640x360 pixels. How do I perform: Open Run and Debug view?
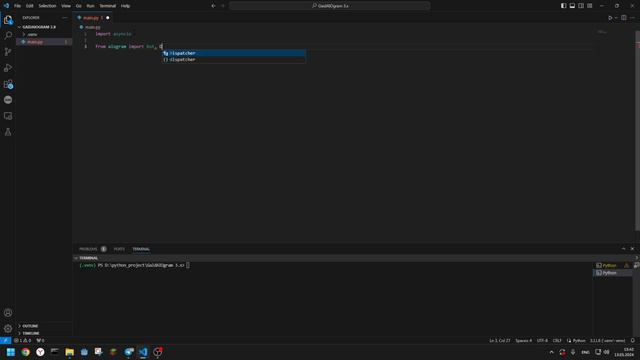[x=8, y=68]
